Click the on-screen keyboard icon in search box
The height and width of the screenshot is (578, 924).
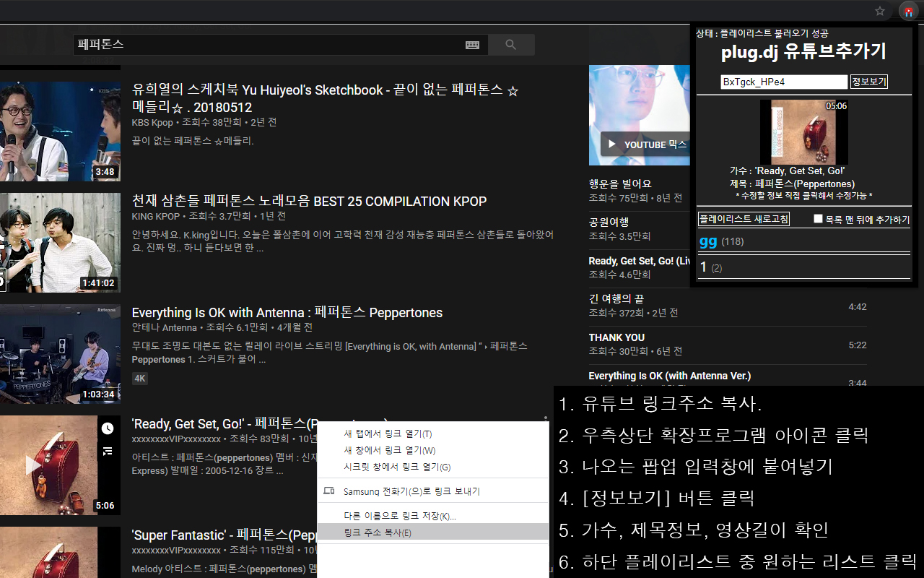[473, 45]
